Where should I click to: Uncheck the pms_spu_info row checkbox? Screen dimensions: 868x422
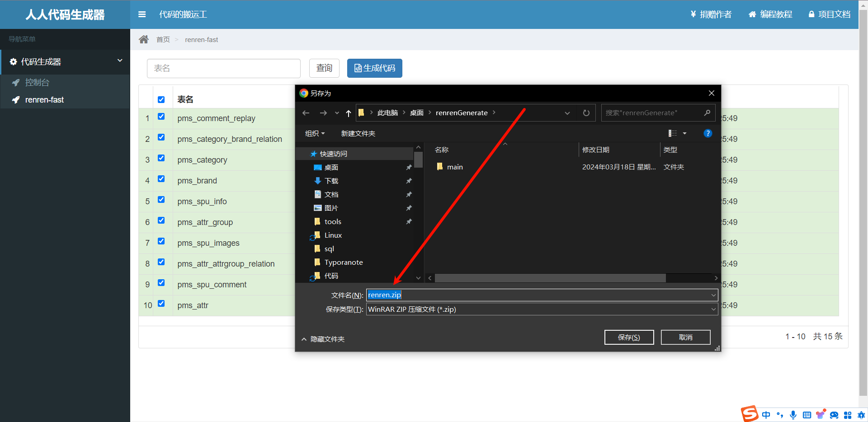pyautogui.click(x=161, y=200)
